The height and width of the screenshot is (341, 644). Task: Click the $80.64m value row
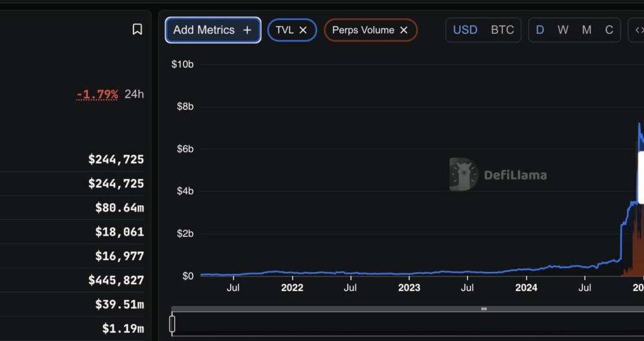pyautogui.click(x=120, y=208)
